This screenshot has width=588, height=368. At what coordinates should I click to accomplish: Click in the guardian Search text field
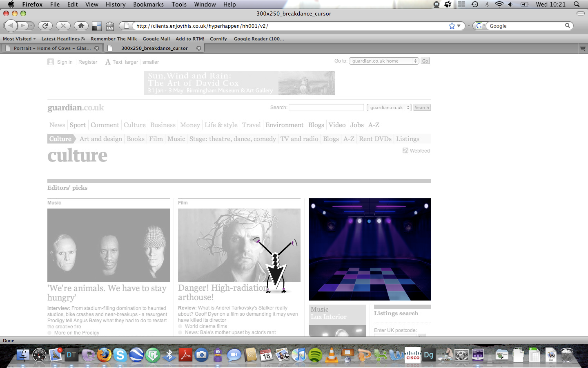click(x=326, y=108)
